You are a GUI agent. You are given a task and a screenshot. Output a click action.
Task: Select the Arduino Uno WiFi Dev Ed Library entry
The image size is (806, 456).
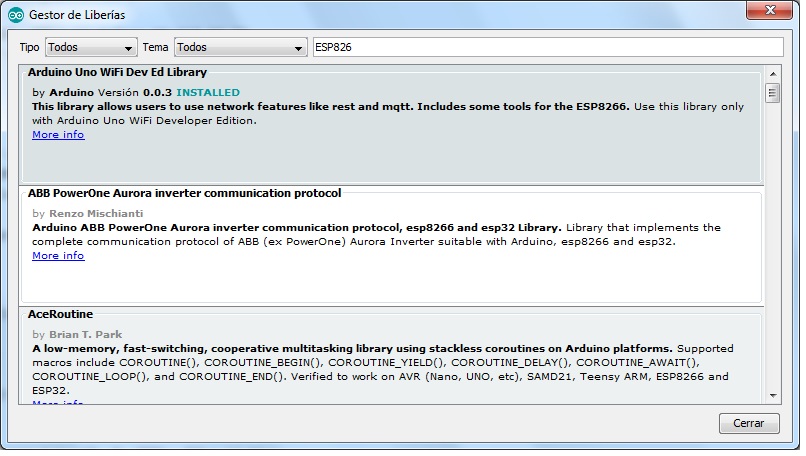pyautogui.click(x=391, y=125)
